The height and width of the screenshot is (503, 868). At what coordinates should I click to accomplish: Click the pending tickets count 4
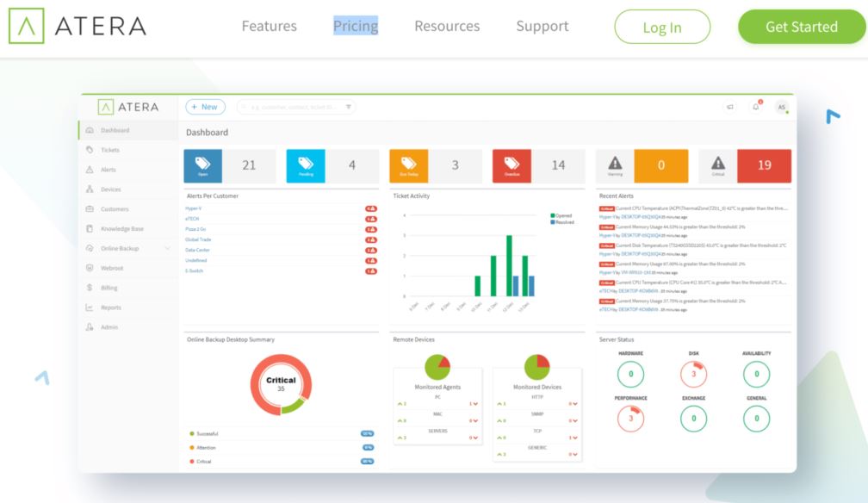352,165
